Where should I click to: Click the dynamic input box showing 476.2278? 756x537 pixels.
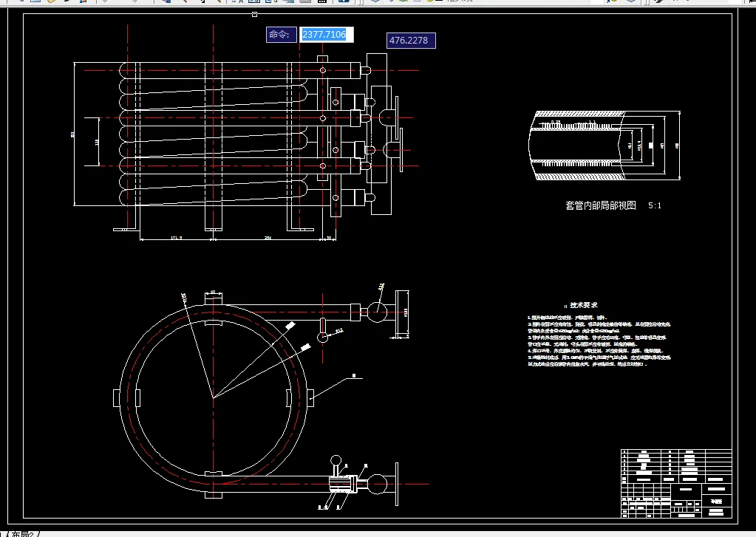(x=412, y=41)
